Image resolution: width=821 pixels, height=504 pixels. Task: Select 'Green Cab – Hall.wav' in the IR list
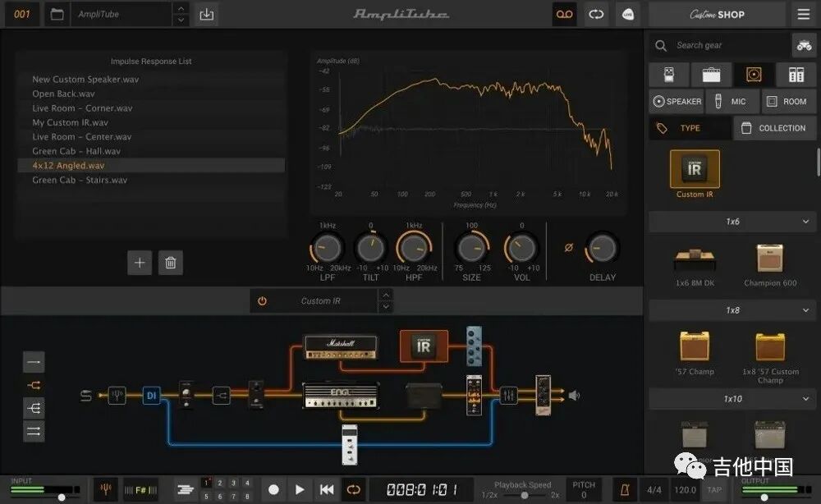[x=151, y=151]
